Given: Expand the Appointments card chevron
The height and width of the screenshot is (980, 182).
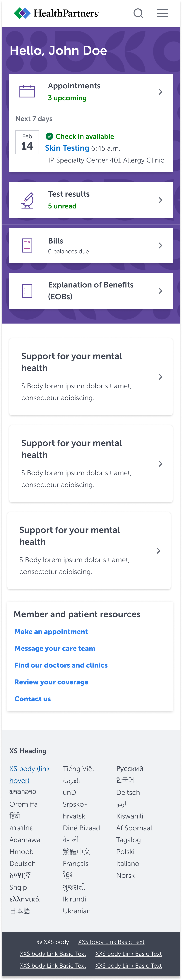Looking at the screenshot, I should (160, 91).
